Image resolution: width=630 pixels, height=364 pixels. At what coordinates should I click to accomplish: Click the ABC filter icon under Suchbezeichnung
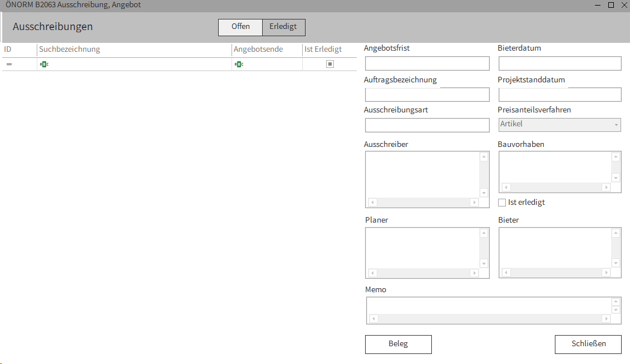point(45,63)
